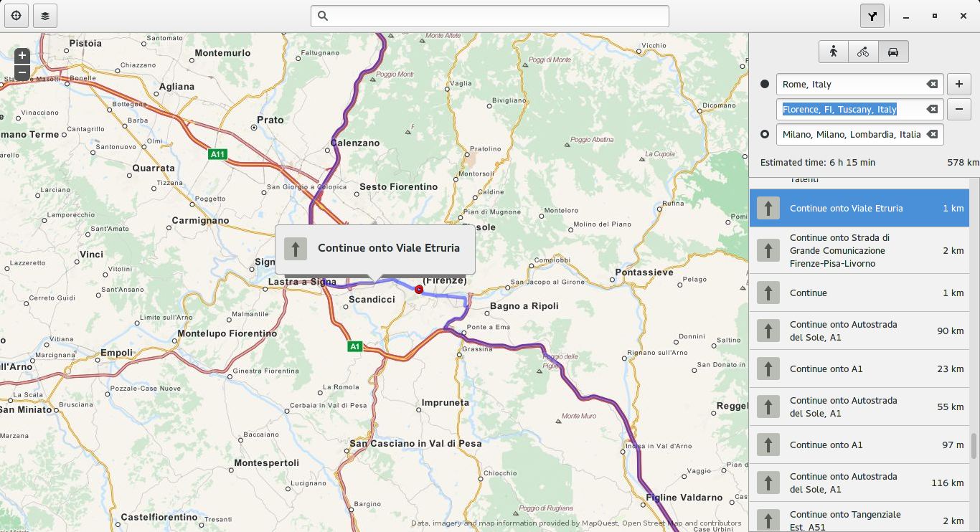Select bicycle routing mode
The height and width of the screenshot is (532, 980).
863,52
